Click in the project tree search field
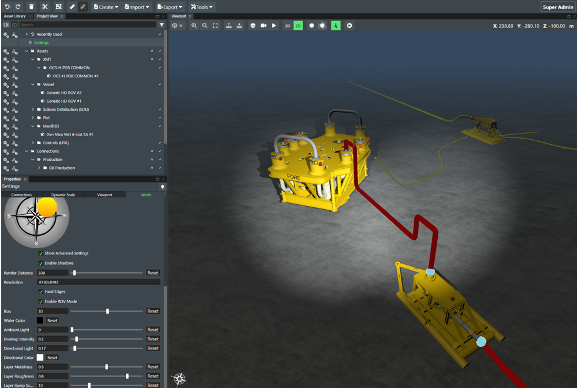577x388 pixels. (x=88, y=25)
